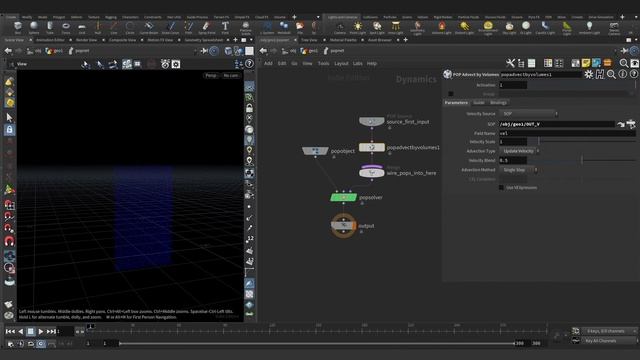Image resolution: width=640 pixels, height=360 pixels.
Task: Open the Advection Type dropdown
Action: click(520, 151)
